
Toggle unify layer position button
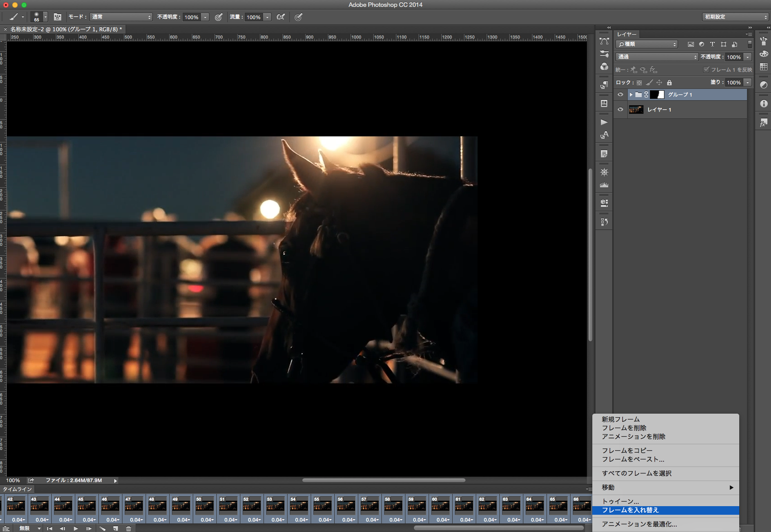click(634, 69)
